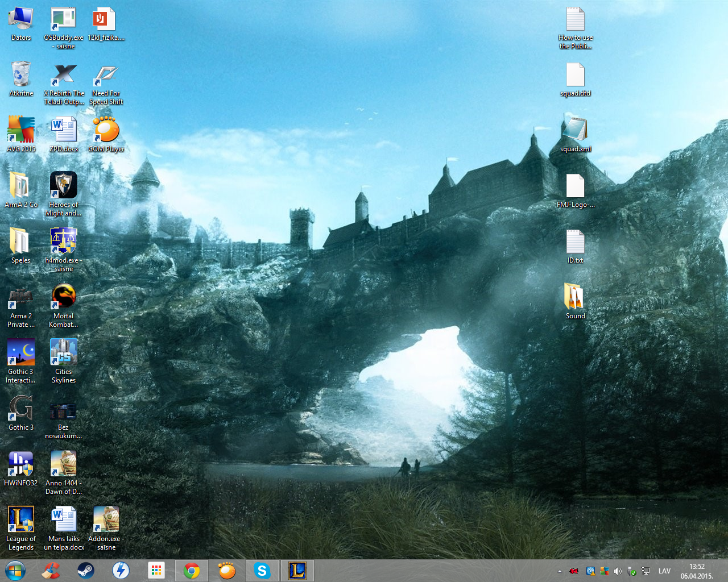Open AVG 2015 antivirus shortcut
The width and height of the screenshot is (728, 582).
coord(21,135)
